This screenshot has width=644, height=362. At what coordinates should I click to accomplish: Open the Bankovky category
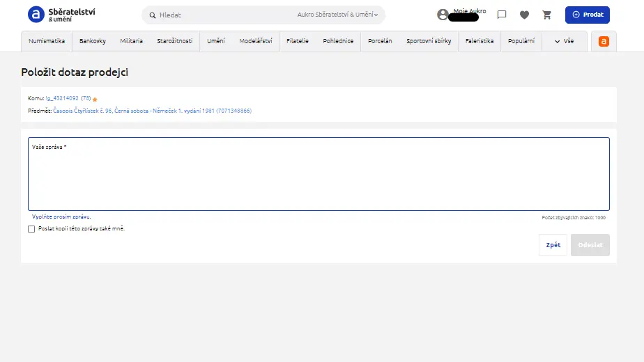coord(93,41)
